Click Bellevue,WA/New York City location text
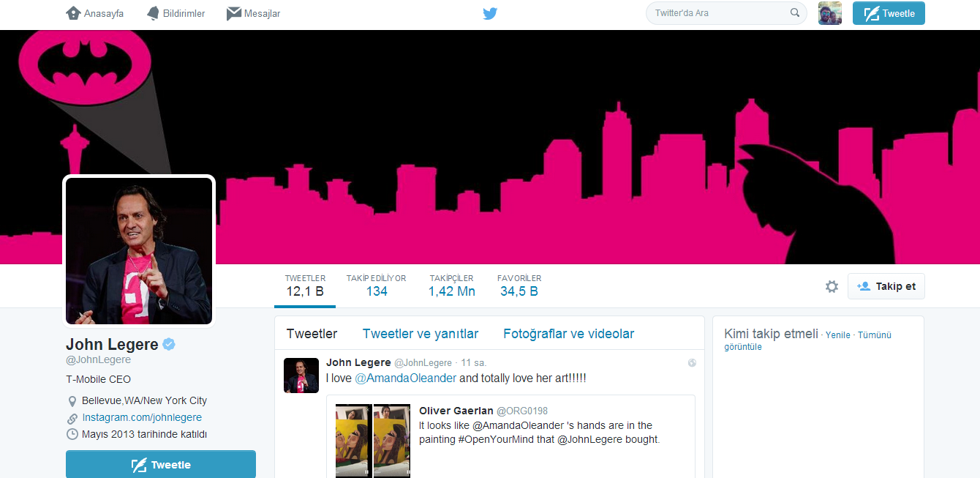The height and width of the screenshot is (478, 980). click(145, 400)
